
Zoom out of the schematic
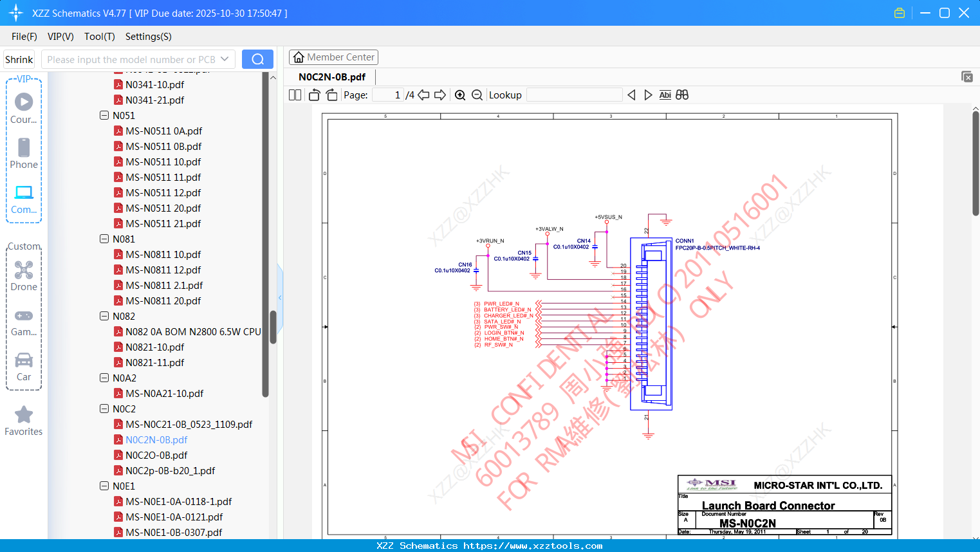(x=477, y=95)
